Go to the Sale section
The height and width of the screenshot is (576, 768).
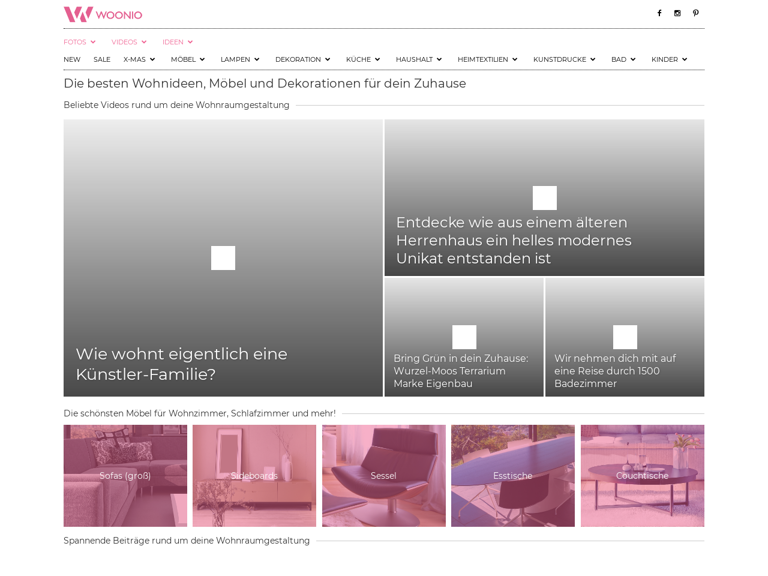pos(102,60)
